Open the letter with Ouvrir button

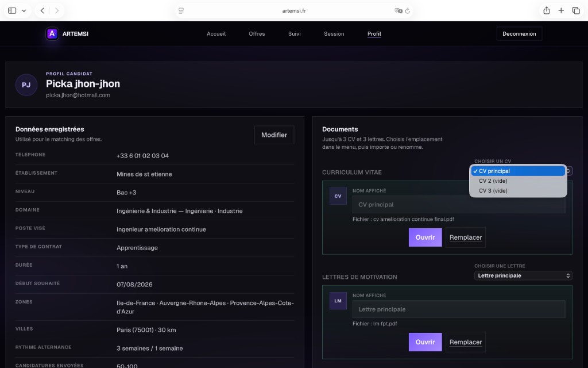coord(425,342)
